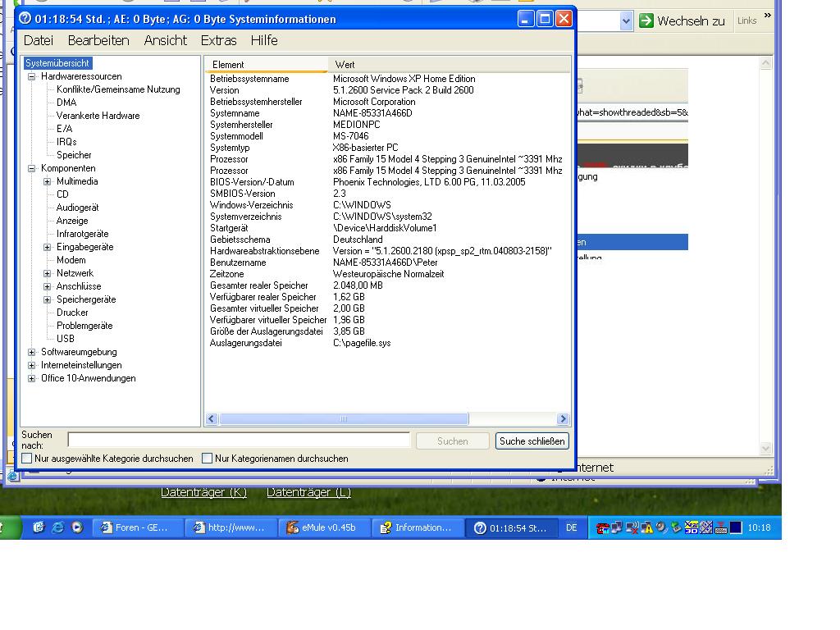Click the Element column header
The width and height of the screenshot is (840, 630).
(267, 64)
